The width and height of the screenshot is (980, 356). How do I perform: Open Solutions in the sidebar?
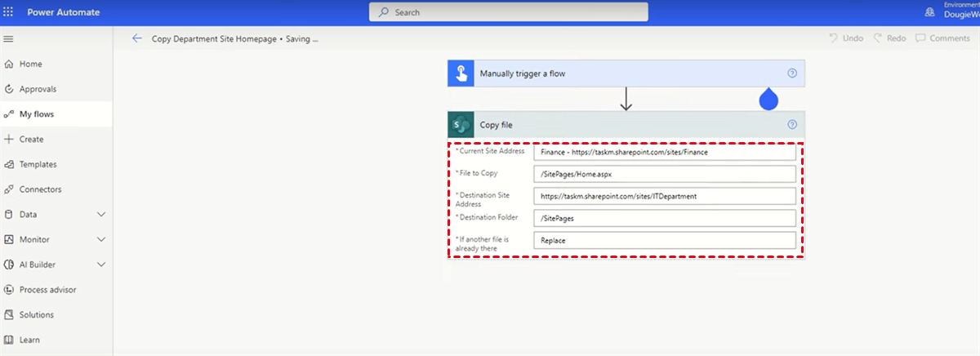pos(37,314)
